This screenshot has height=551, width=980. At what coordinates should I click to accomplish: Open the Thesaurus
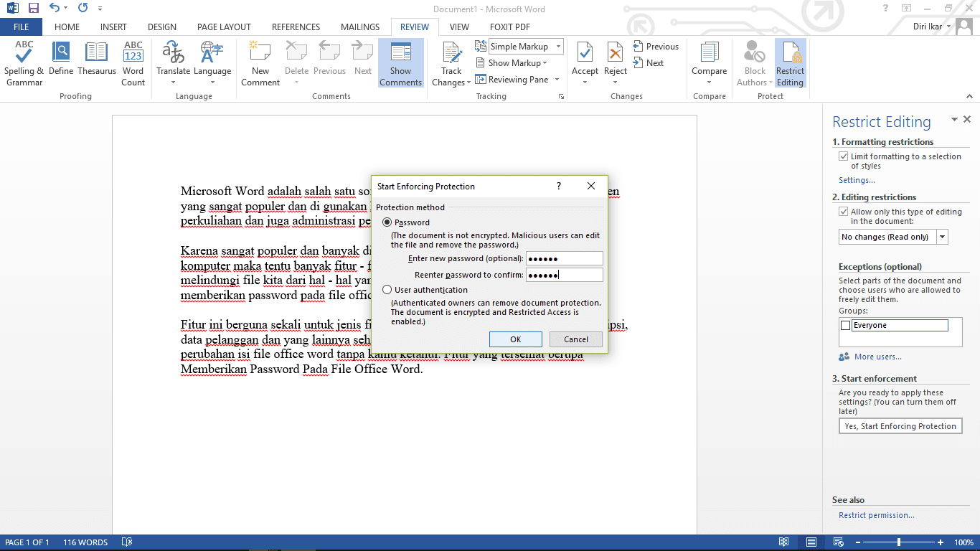coord(97,59)
